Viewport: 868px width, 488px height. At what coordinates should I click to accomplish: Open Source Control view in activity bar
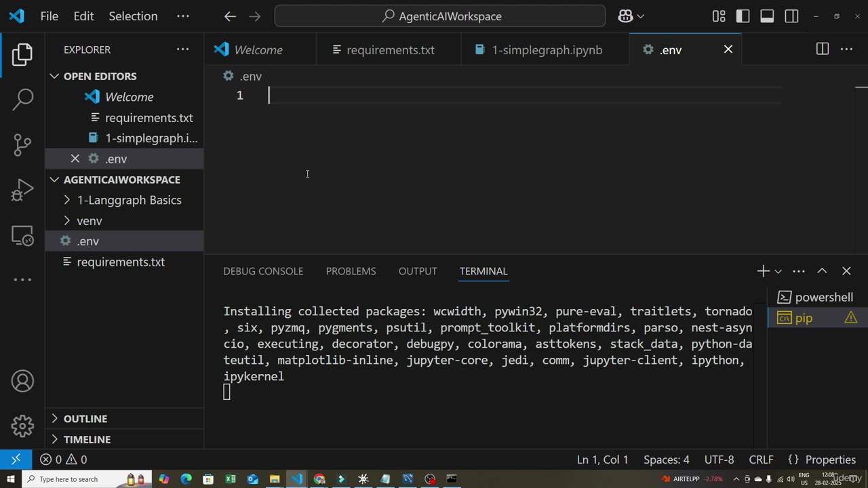click(22, 144)
